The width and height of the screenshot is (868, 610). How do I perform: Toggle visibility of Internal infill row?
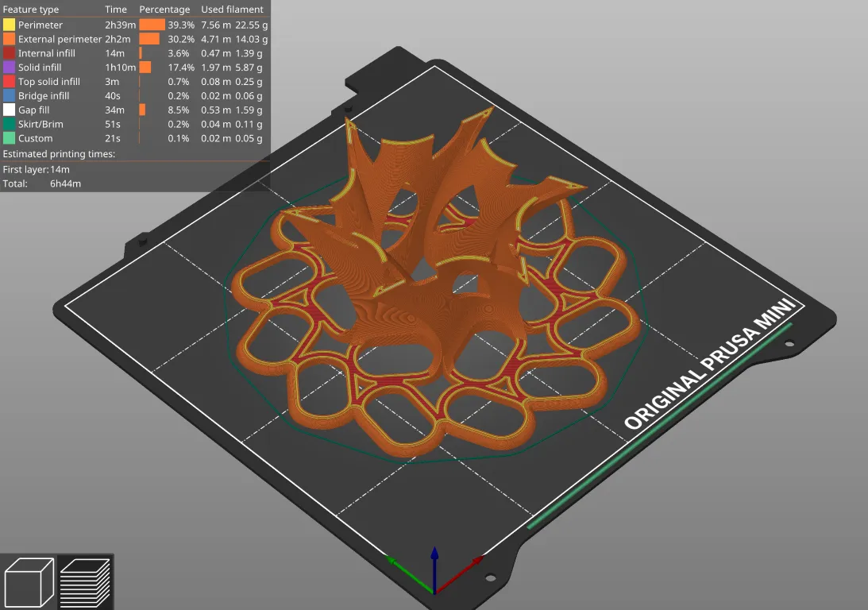135,53
